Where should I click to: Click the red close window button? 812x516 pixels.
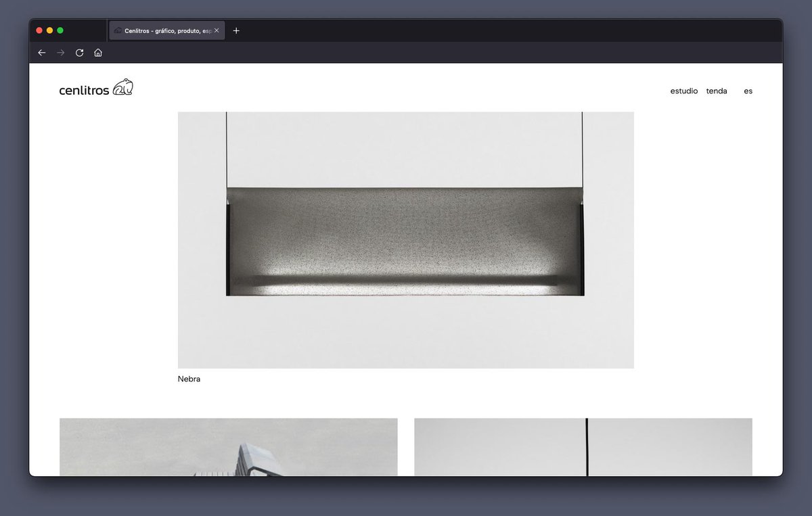point(39,30)
